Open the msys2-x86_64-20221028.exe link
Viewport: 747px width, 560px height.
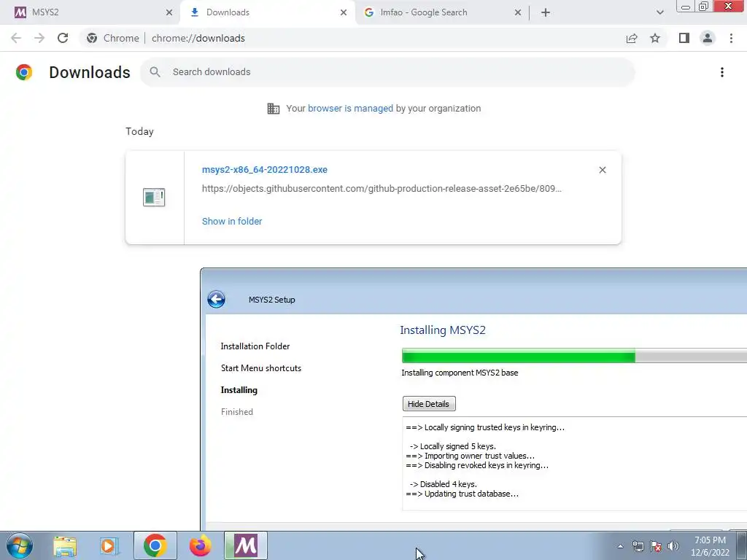tap(264, 169)
